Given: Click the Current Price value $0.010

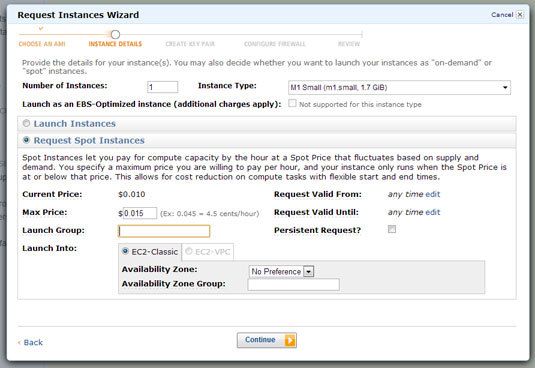Looking at the screenshot, I should [132, 194].
